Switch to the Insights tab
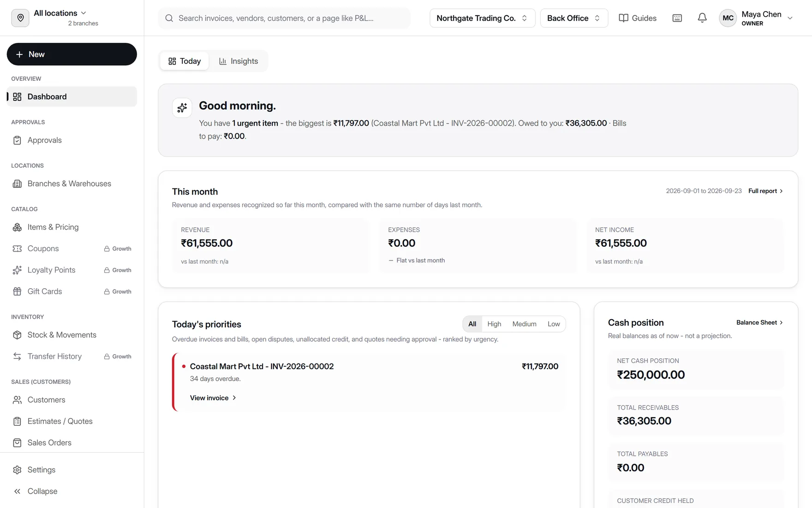Viewport: 812px width, 508px height. click(x=239, y=61)
